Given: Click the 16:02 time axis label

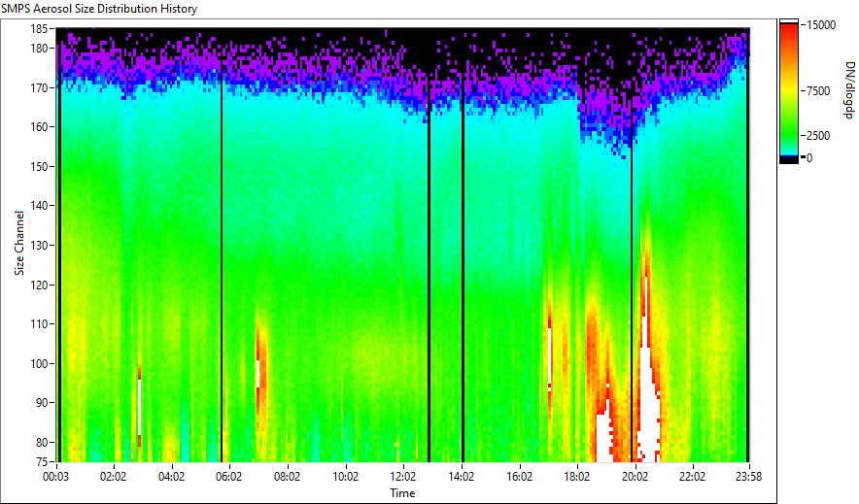Looking at the screenshot, I should (x=519, y=477).
